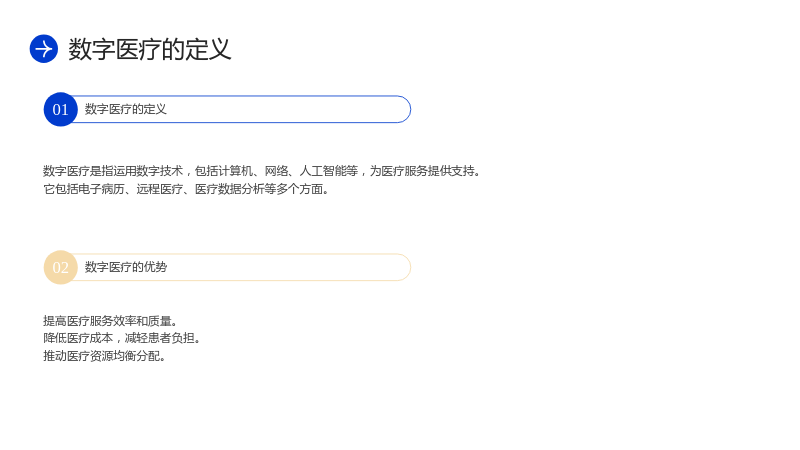Click the rounded right end of blue-outlined pill
800x450 pixels.
tap(402, 109)
